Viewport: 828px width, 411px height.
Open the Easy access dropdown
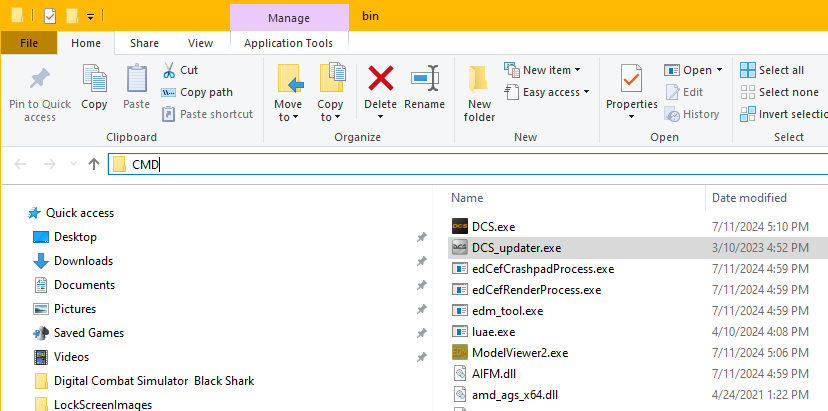click(x=547, y=92)
